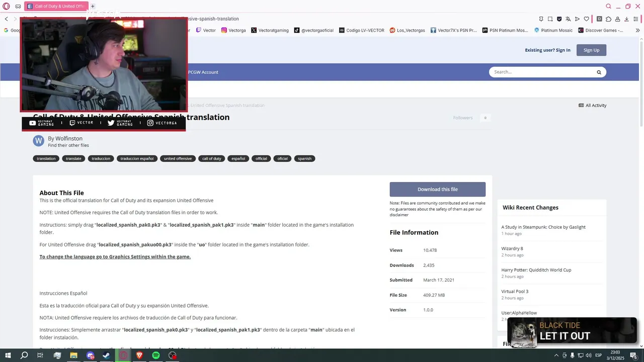This screenshot has height=362, width=644.
Task: Select the traduccion tag
Action: point(101,158)
